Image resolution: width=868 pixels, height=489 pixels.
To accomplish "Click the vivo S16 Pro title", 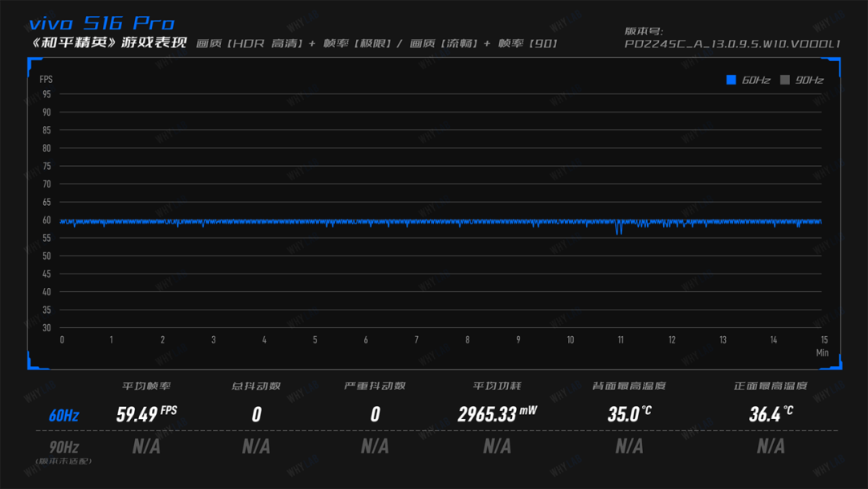I will 102,23.
